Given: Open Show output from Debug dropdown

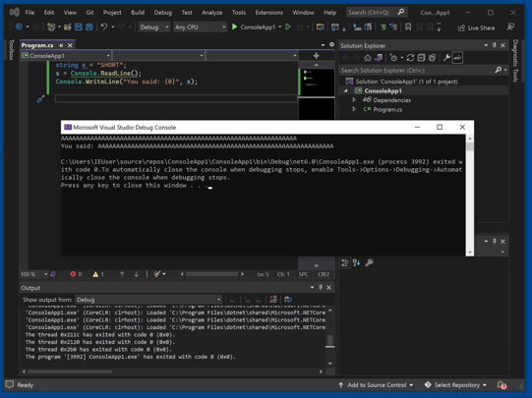Looking at the screenshot, I should tap(148, 300).
